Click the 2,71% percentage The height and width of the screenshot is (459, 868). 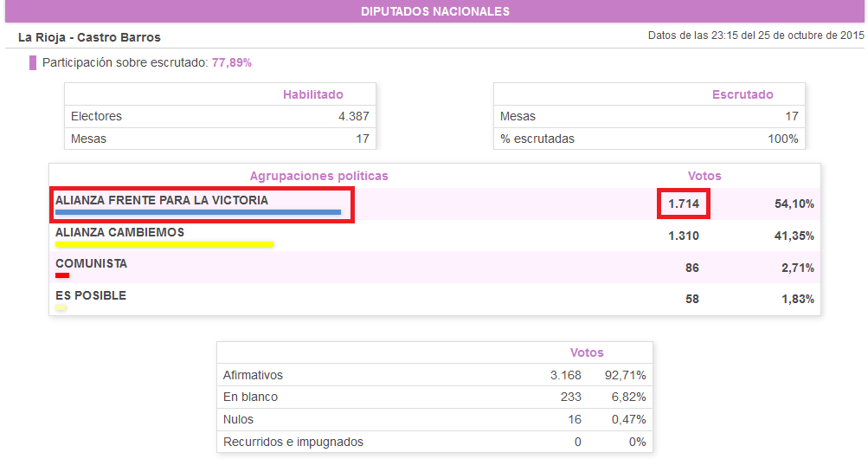(x=798, y=268)
